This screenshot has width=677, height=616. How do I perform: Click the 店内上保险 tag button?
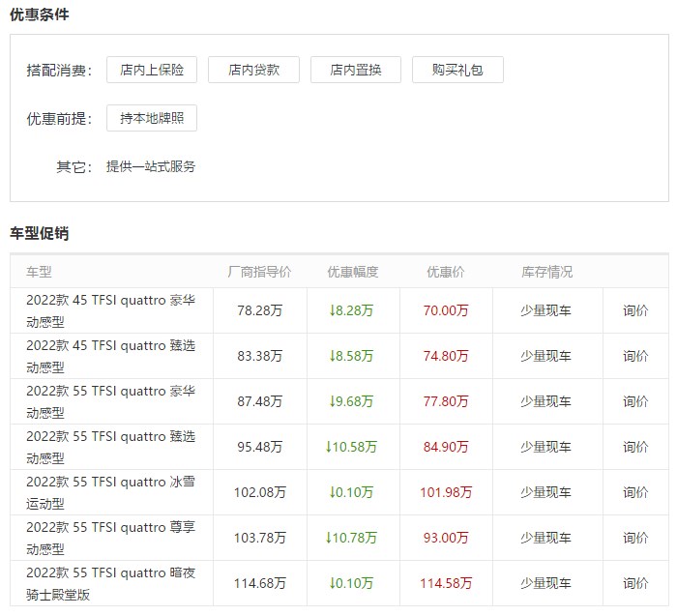pos(152,70)
